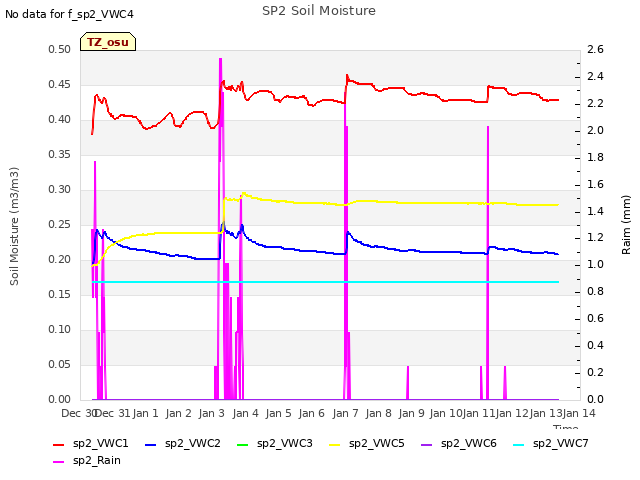Click the 0.25 left axis tick label
This screenshot has width=640, height=480.
click(x=60, y=224)
